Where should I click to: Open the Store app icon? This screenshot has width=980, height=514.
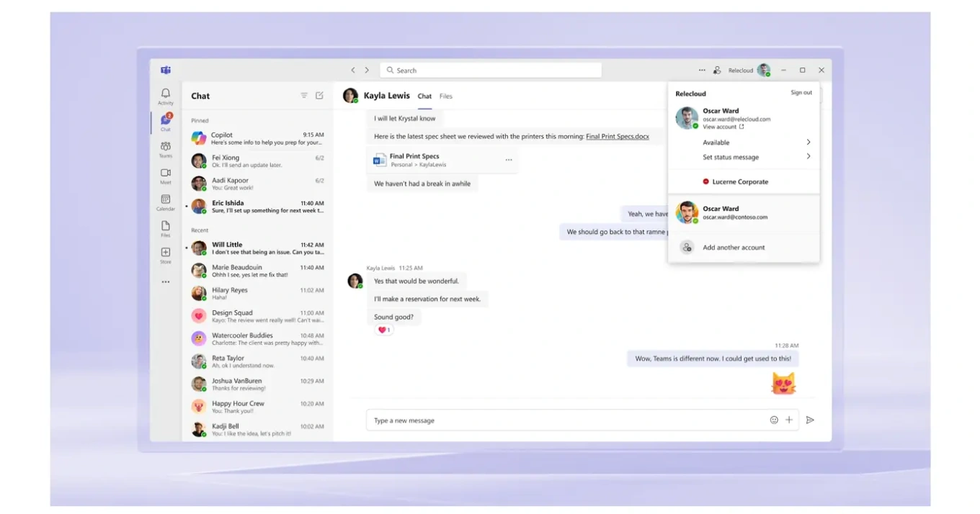coord(166,255)
